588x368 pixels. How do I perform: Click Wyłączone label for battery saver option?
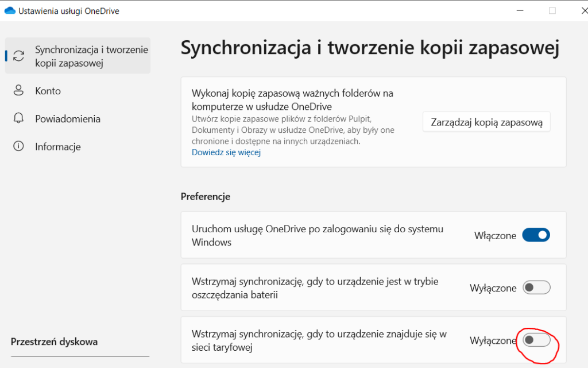493,288
